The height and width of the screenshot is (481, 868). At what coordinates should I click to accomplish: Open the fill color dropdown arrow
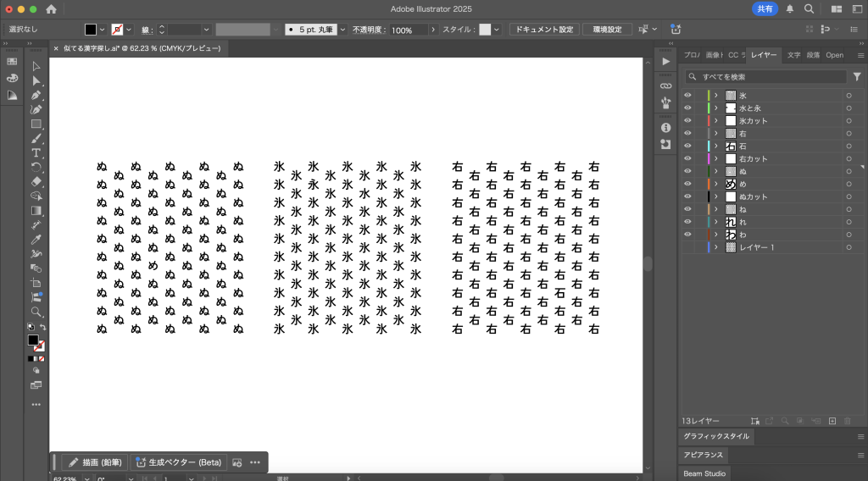click(102, 30)
